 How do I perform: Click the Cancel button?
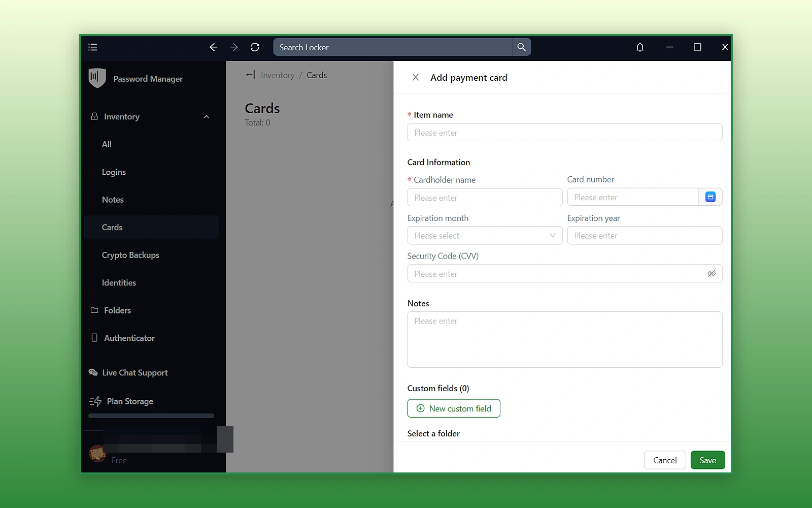pyautogui.click(x=665, y=460)
